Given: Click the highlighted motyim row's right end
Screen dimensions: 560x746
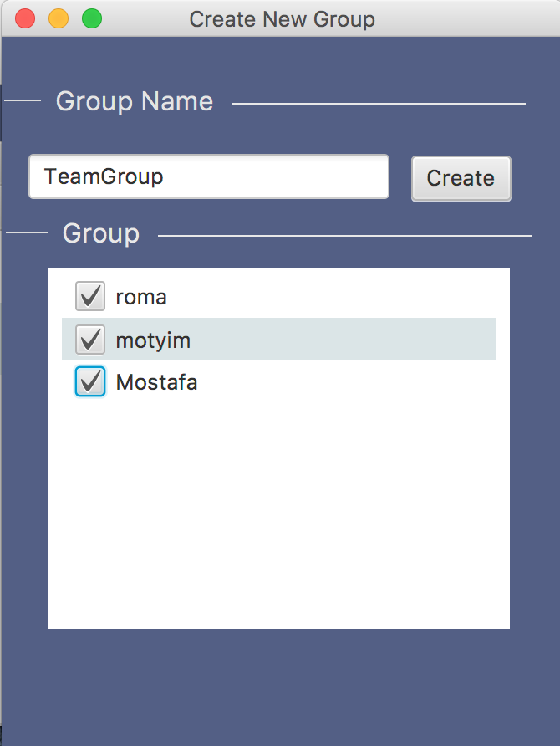Looking at the screenshot, I should tap(468, 340).
